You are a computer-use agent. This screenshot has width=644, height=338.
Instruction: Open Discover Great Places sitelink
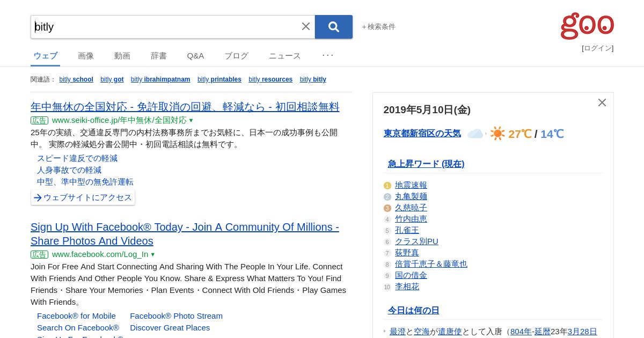coord(170,328)
